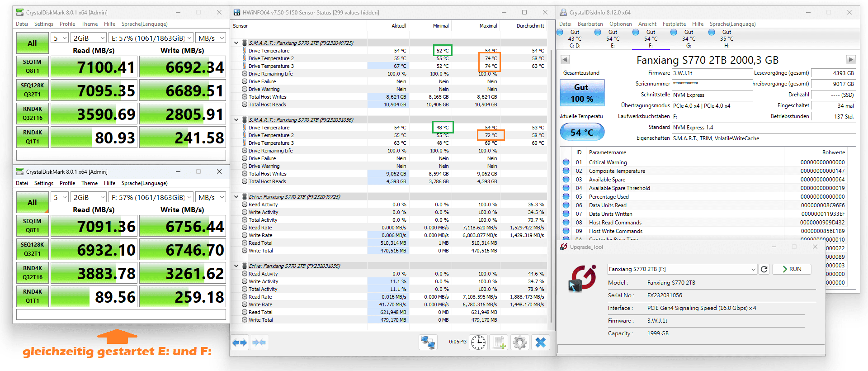Click top CrystalDiskMark title bar icon
The image size is (868, 371).
tap(20, 12)
